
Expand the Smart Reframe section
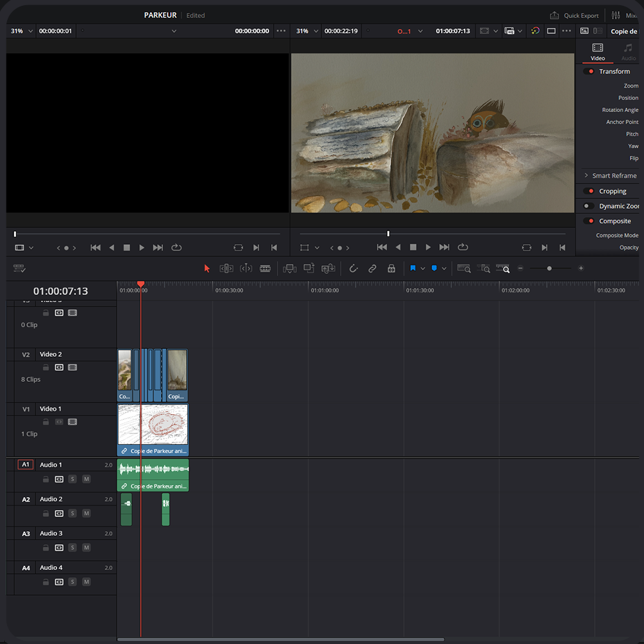(586, 175)
